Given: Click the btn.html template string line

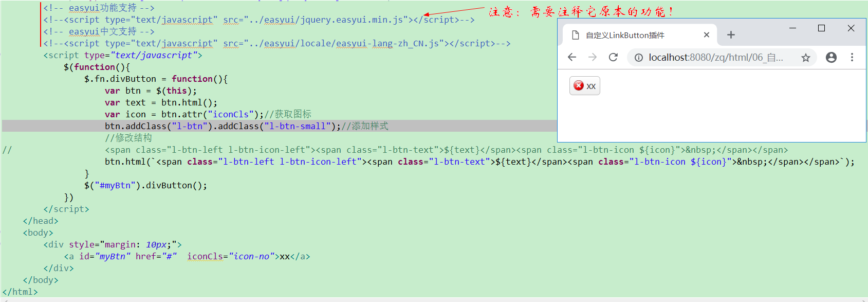Looking at the screenshot, I should pos(480,162).
